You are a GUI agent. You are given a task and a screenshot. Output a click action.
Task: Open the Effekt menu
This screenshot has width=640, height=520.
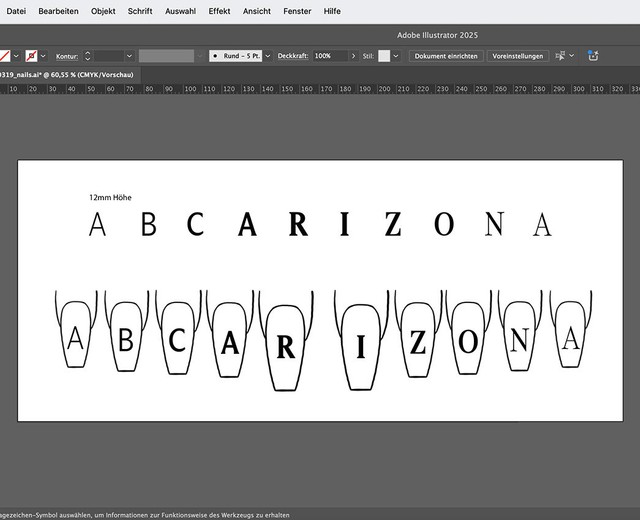coord(219,11)
